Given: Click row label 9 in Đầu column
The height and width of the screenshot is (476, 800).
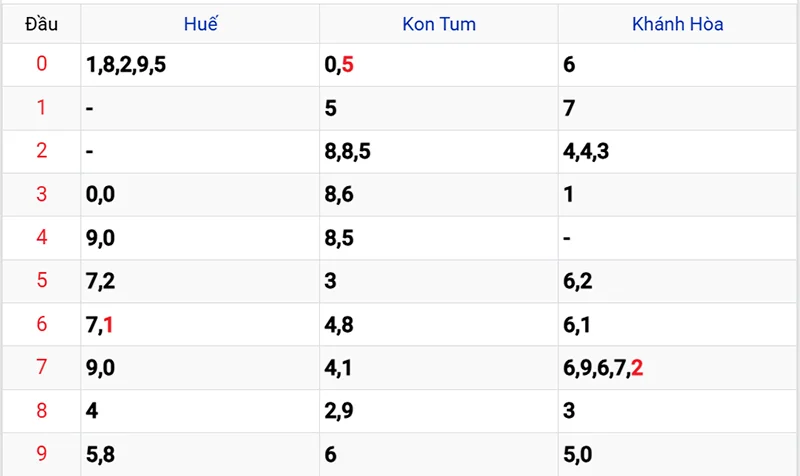Looking at the screenshot, I should (41, 453).
